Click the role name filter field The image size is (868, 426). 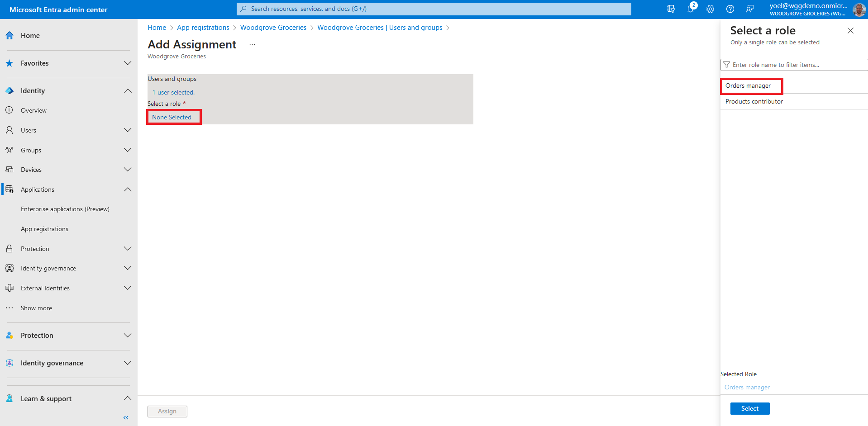pos(796,65)
